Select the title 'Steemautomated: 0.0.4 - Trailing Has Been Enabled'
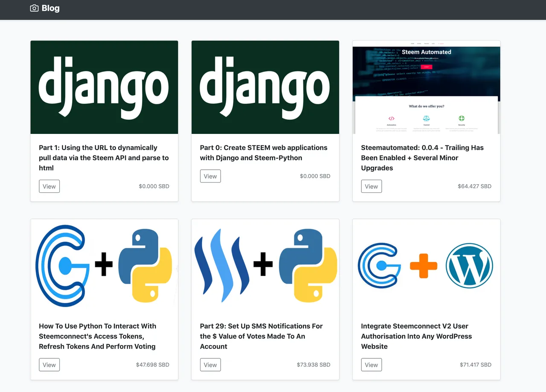This screenshot has height=392, width=546. [x=422, y=158]
